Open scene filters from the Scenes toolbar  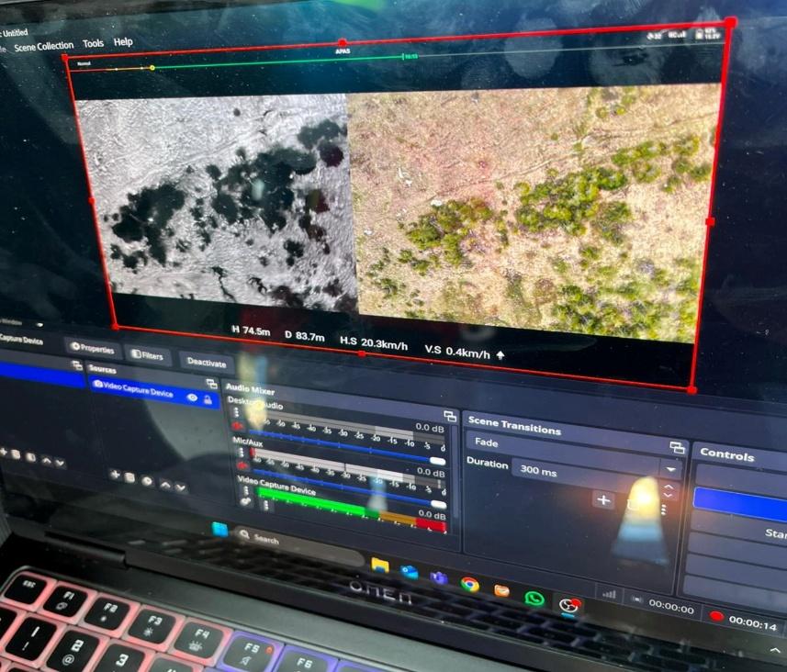pyautogui.click(x=30, y=457)
